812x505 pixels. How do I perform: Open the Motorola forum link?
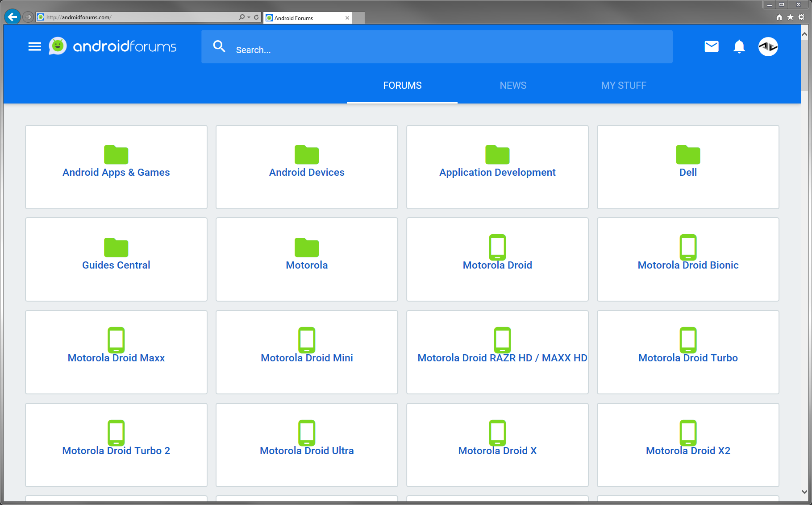point(307,265)
